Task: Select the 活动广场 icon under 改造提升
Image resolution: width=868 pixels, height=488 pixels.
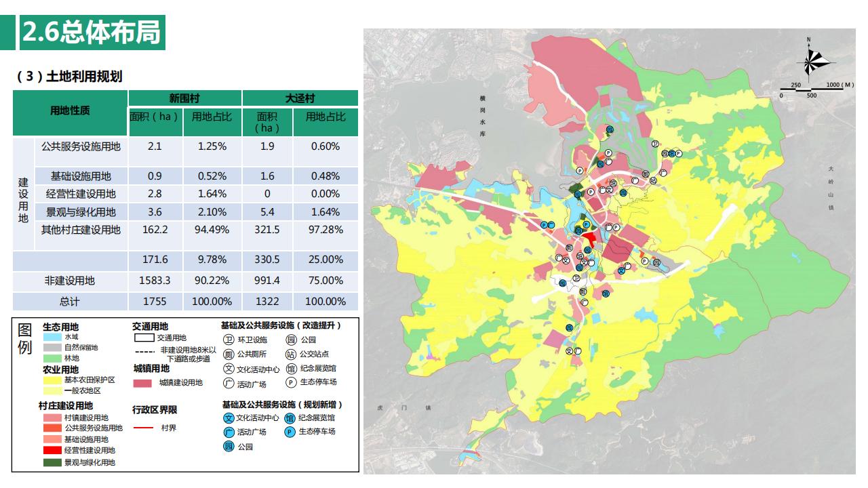Action: coord(229,384)
